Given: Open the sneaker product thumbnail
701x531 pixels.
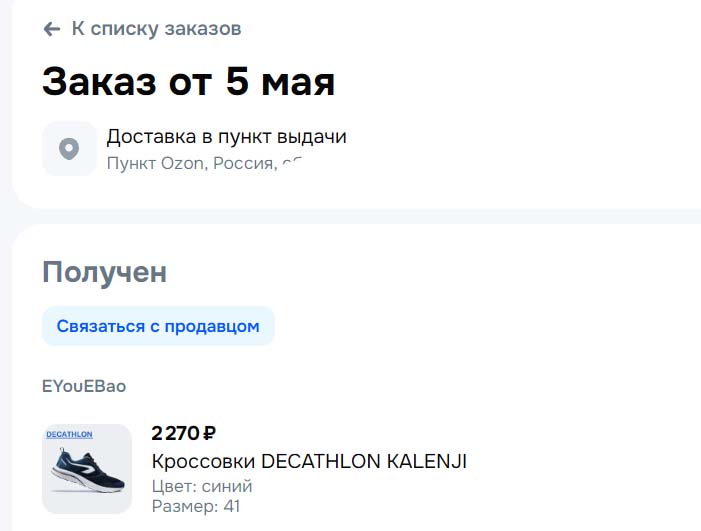Looking at the screenshot, I should click(87, 469).
